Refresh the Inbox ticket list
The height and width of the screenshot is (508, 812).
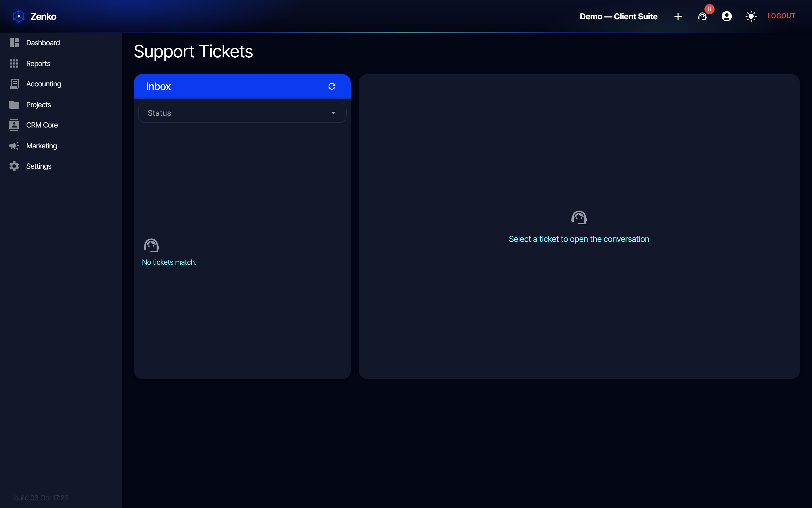332,86
